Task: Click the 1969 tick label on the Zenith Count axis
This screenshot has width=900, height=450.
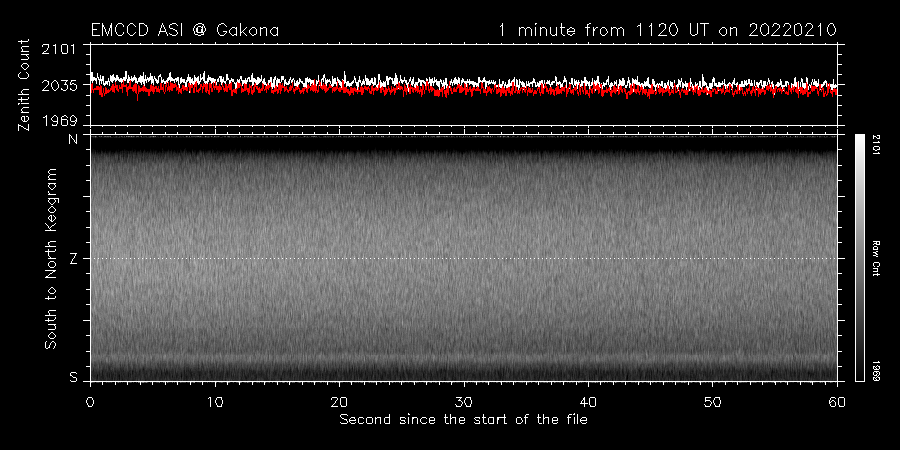Action: pyautogui.click(x=59, y=121)
